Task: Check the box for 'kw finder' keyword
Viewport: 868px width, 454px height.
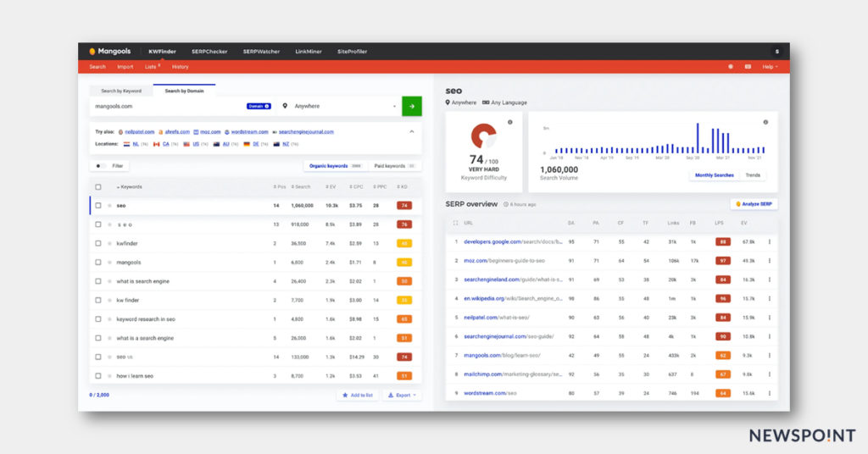Action: point(98,301)
